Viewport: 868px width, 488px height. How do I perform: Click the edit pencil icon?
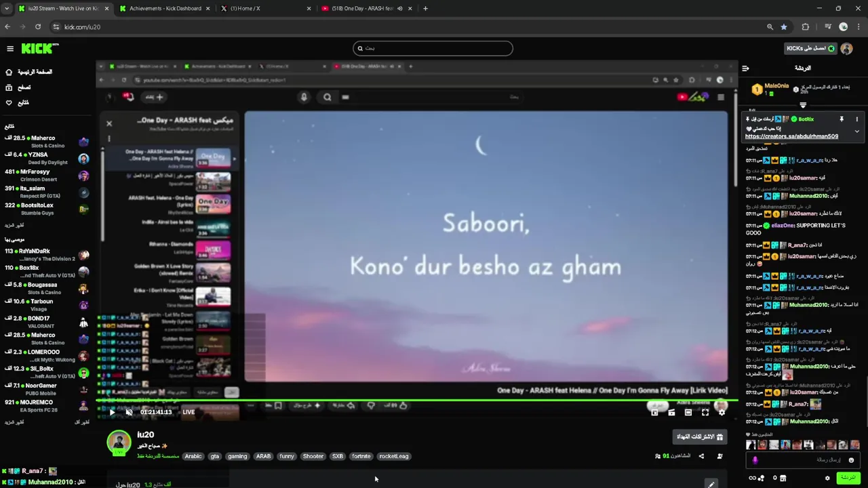click(x=711, y=484)
